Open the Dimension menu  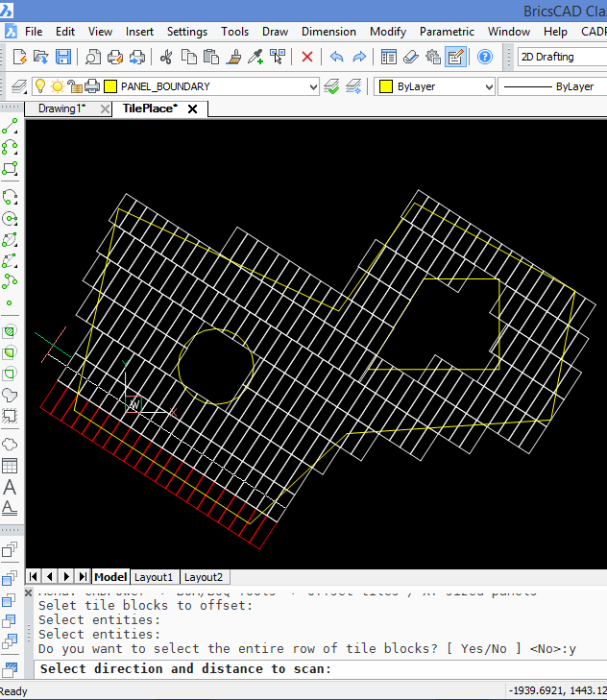(329, 31)
